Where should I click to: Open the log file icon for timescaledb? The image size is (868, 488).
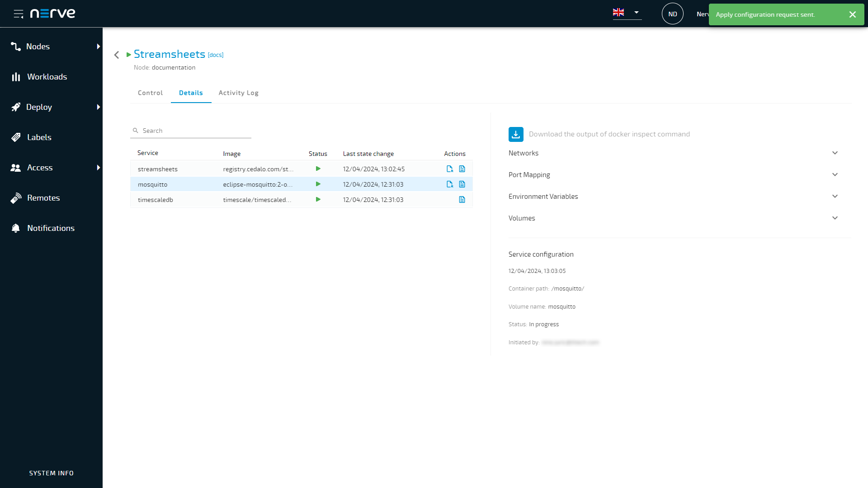click(462, 200)
